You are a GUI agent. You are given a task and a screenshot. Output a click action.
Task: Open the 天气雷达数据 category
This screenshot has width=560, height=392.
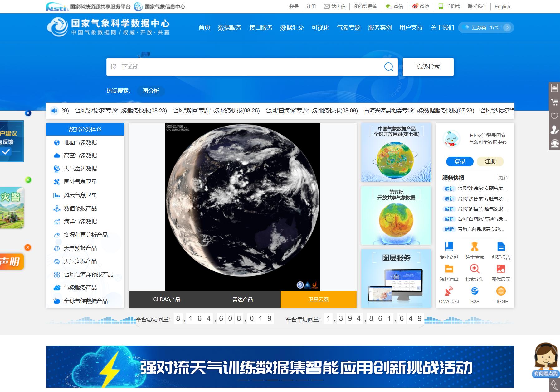[x=80, y=169]
